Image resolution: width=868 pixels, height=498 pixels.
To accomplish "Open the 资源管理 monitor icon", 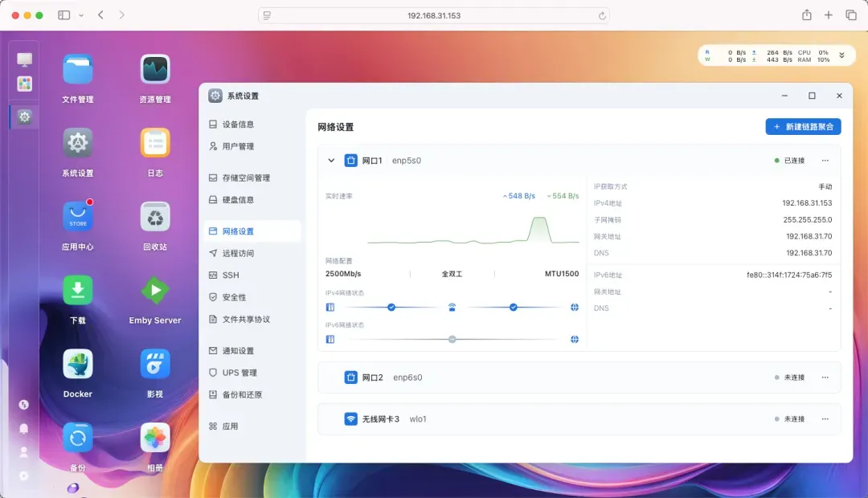I will tap(155, 69).
